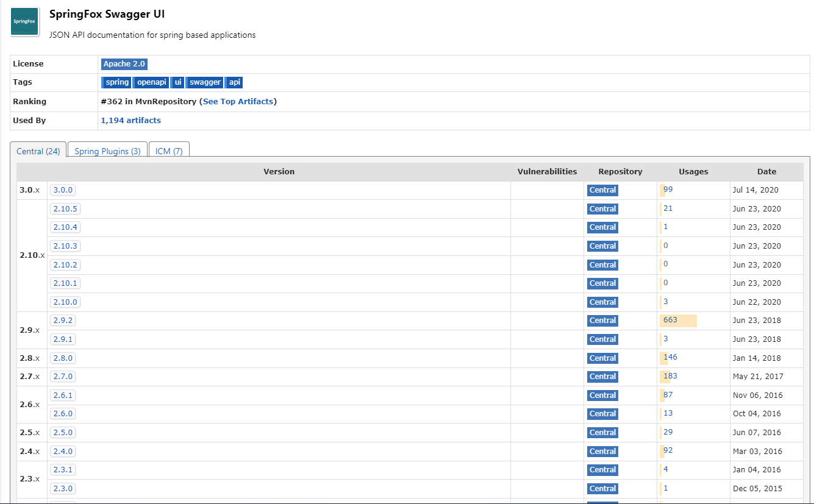814x504 pixels.
Task: Open version 2.10.0
Action: click(x=65, y=302)
